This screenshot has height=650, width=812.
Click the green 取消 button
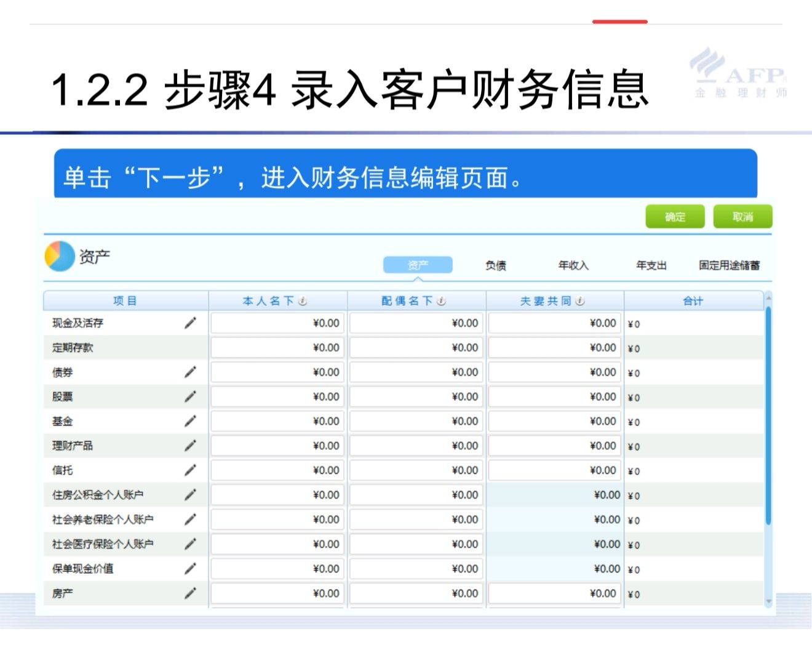point(742,217)
